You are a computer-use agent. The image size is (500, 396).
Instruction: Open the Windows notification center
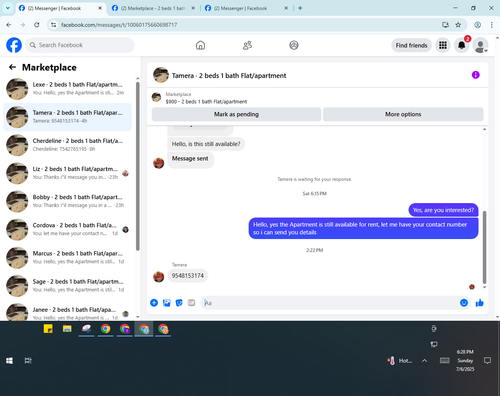pos(487,360)
